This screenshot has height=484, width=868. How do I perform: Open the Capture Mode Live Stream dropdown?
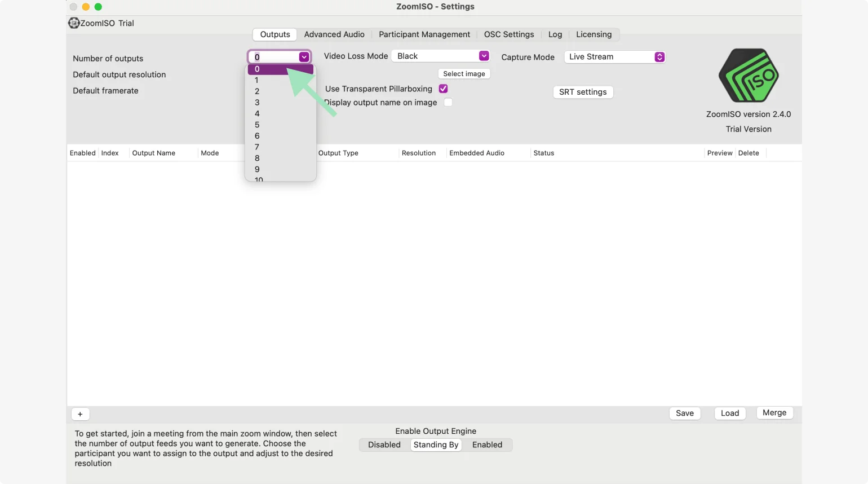click(x=615, y=57)
